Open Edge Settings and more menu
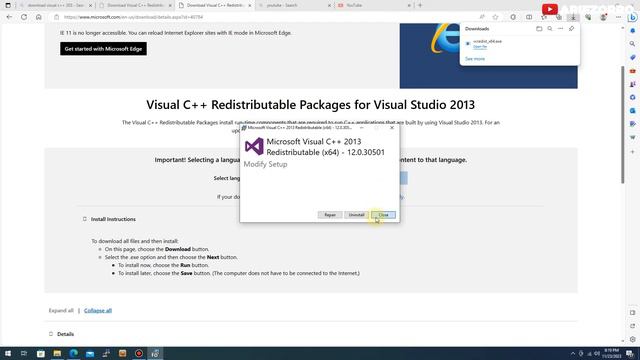Viewport: 640px width, 360px height. pyautogui.click(x=618, y=17)
